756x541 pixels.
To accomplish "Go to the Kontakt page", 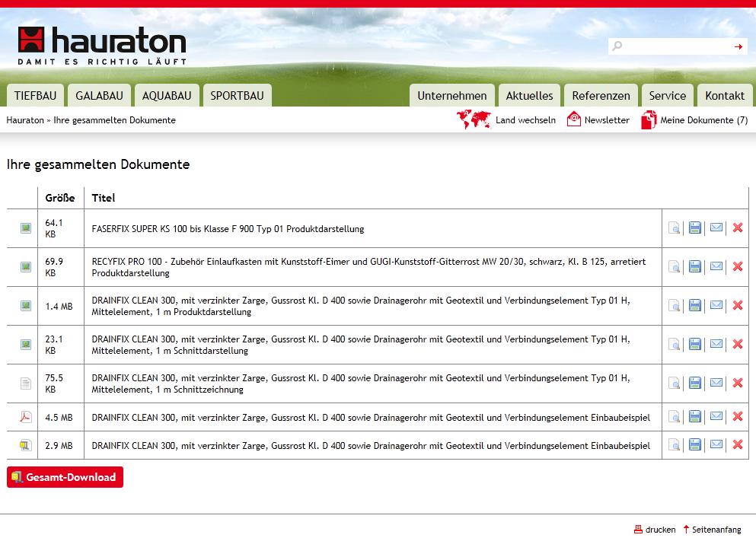I will (x=724, y=96).
